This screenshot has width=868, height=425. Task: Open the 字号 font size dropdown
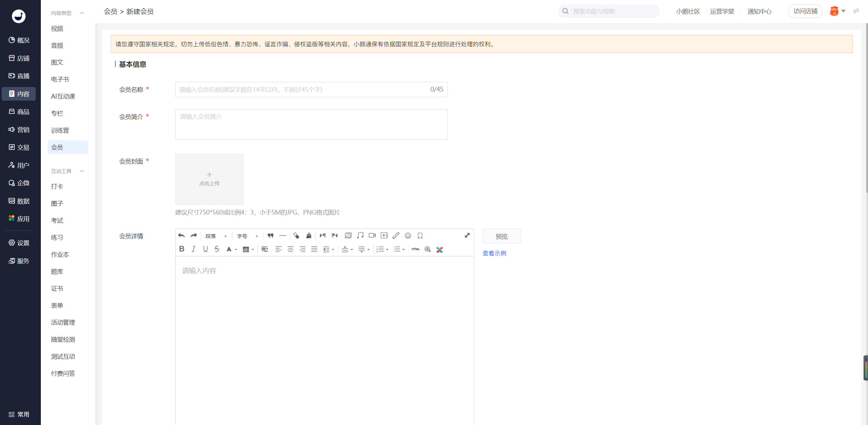pos(248,236)
